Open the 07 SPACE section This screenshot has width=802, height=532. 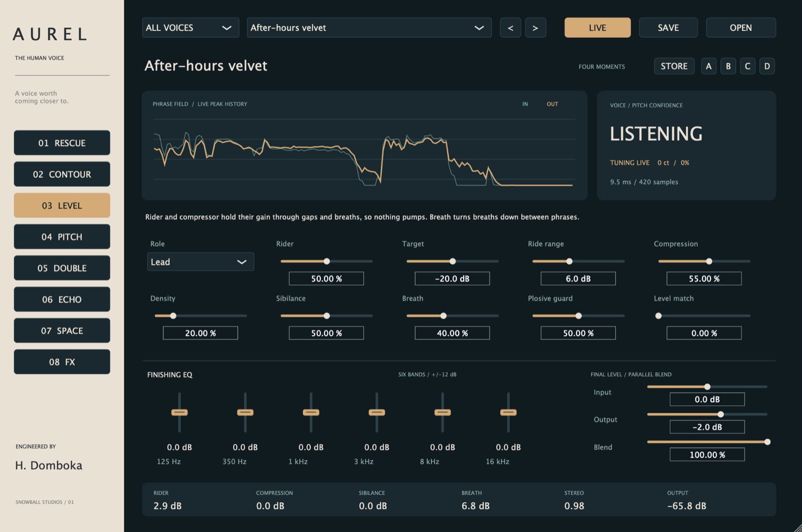(x=62, y=331)
